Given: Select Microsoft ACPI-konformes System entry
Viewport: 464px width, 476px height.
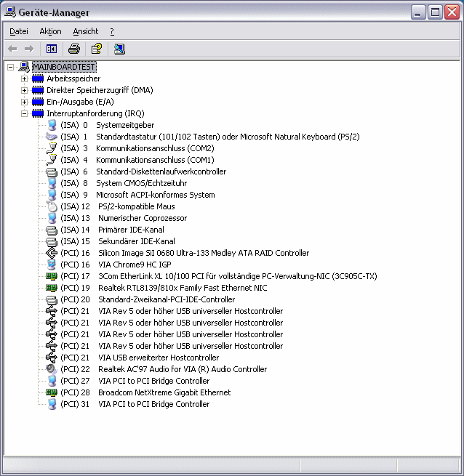Looking at the screenshot, I should tap(156, 195).
